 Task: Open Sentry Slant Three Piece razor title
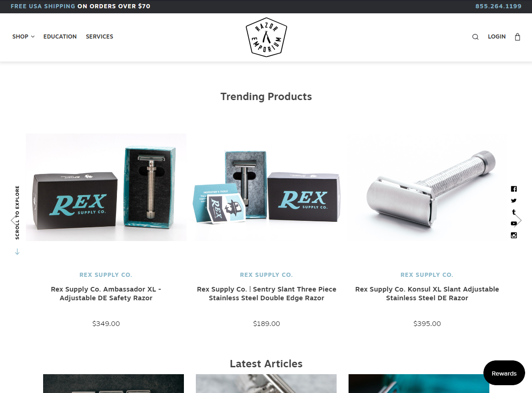(266, 293)
